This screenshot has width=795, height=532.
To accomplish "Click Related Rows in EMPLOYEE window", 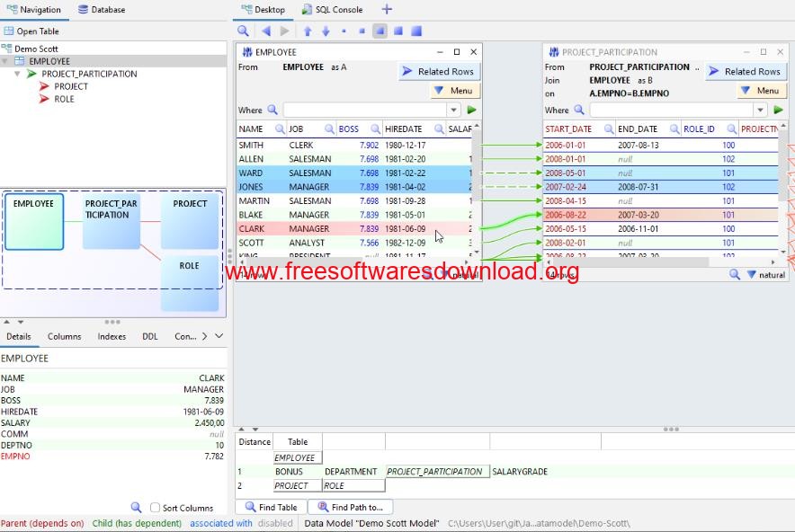I will click(x=439, y=71).
